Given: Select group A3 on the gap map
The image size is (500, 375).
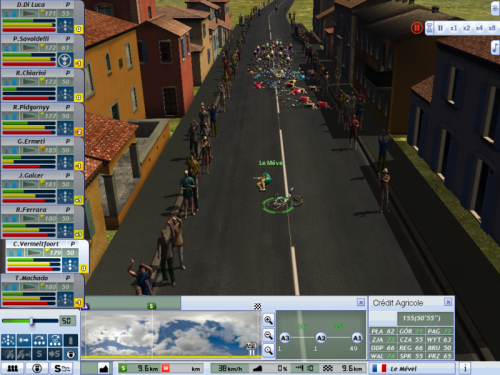Looking at the screenshot, I should 285,338.
